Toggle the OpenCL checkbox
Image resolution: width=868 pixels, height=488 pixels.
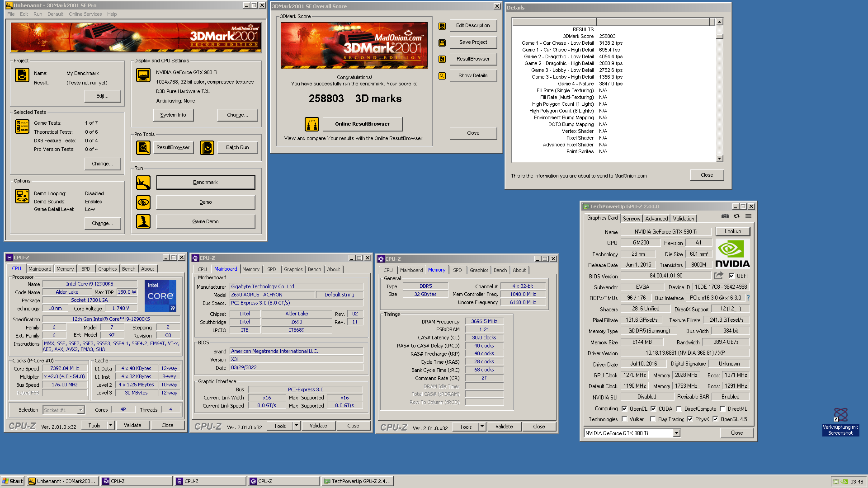tap(625, 408)
